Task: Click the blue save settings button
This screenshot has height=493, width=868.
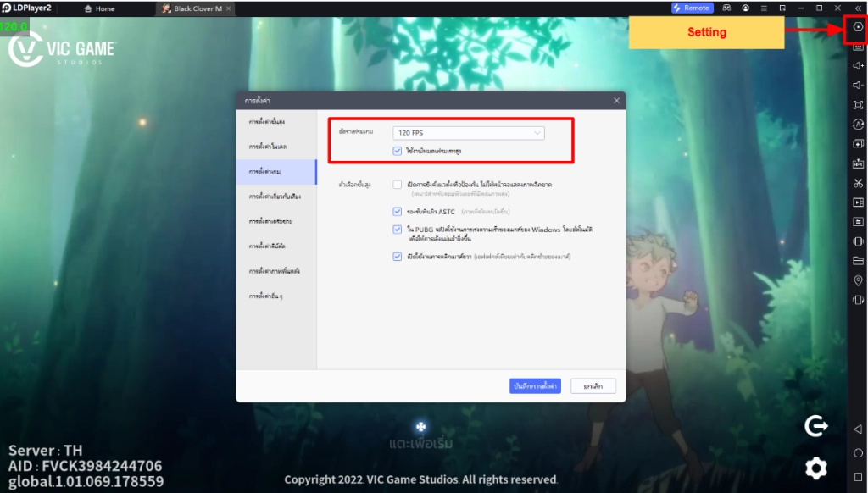Action: click(535, 385)
